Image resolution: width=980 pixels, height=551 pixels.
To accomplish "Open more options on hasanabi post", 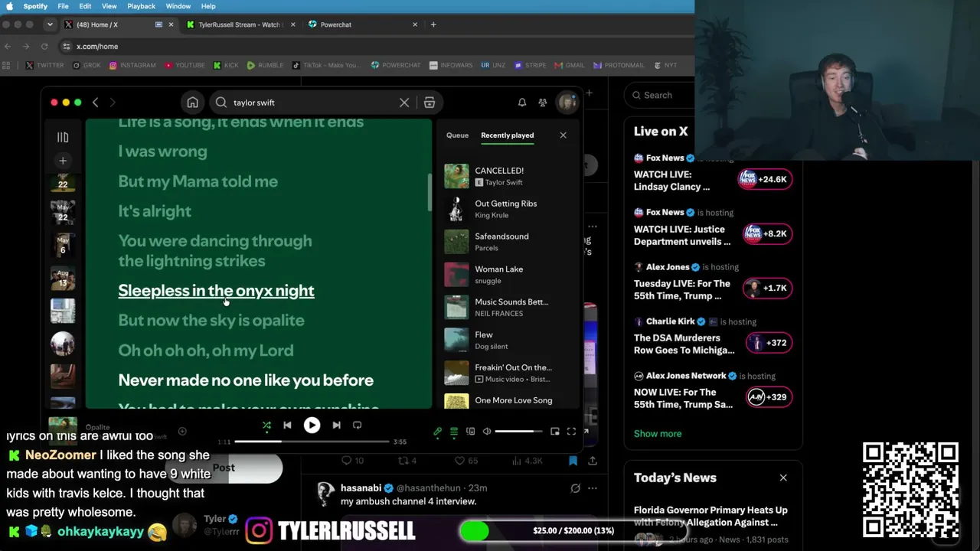I will click(592, 488).
